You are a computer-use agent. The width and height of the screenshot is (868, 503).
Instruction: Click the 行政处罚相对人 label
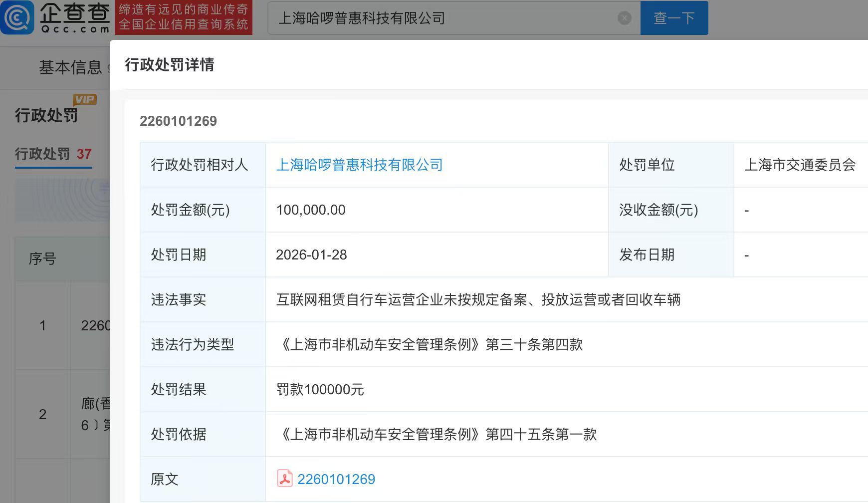[200, 165]
